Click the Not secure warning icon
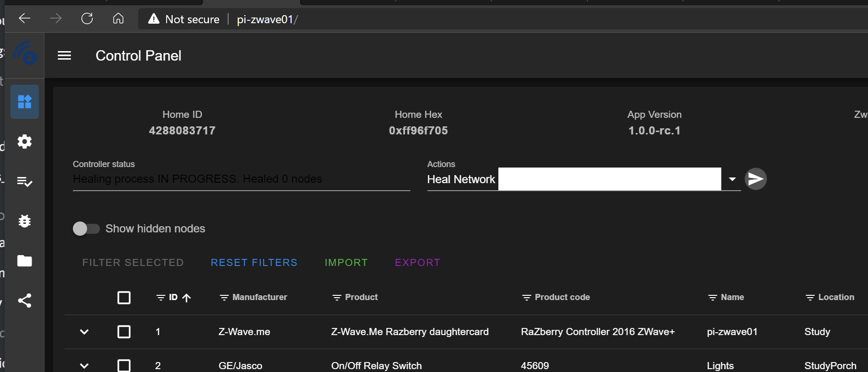Viewport: 868px width, 372px height. tap(154, 19)
